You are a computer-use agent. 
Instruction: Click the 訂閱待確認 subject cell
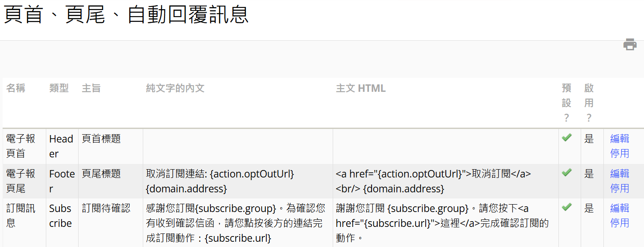106,209
